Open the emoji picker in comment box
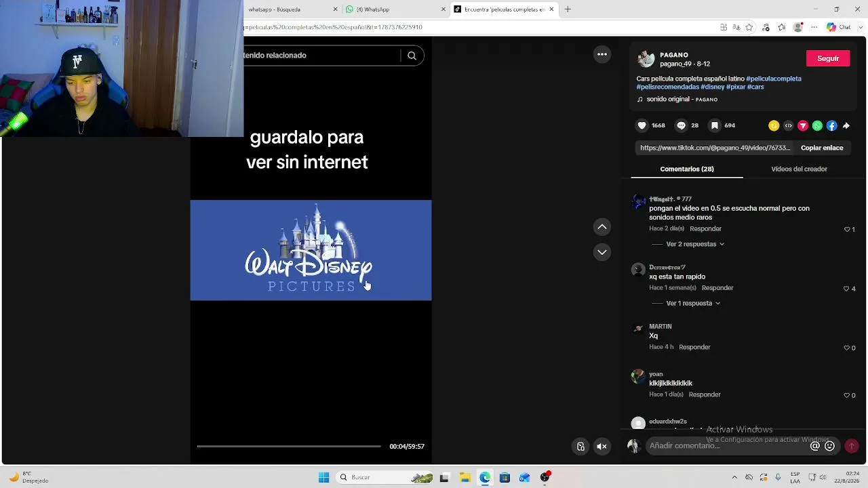868x488 pixels. pyautogui.click(x=829, y=446)
